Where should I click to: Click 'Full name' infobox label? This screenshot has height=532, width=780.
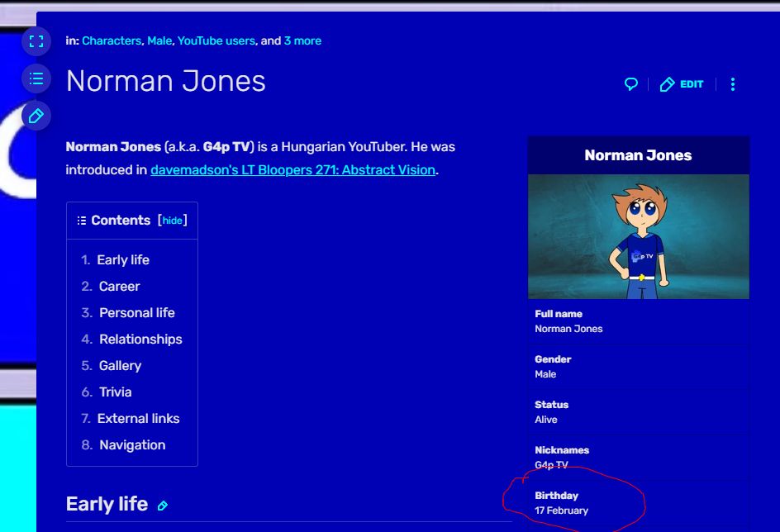coord(559,314)
